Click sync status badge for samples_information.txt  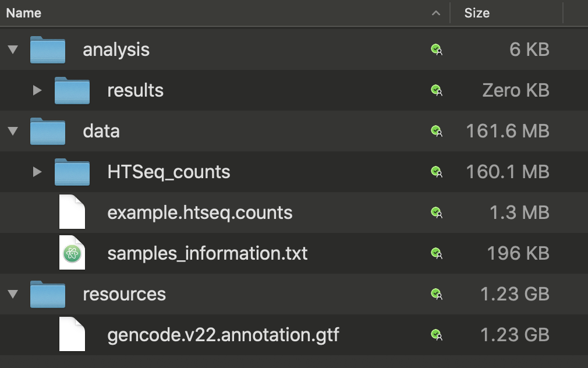(437, 253)
